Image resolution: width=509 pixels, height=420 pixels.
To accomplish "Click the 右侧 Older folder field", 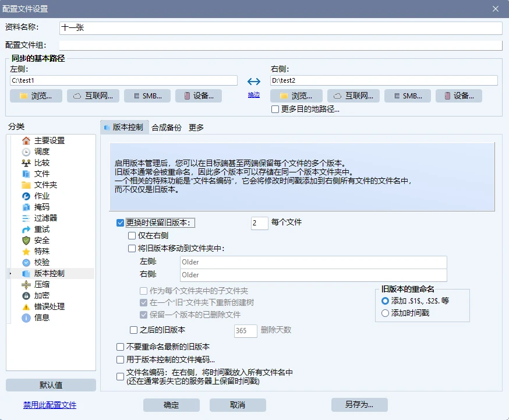I will (x=313, y=275).
